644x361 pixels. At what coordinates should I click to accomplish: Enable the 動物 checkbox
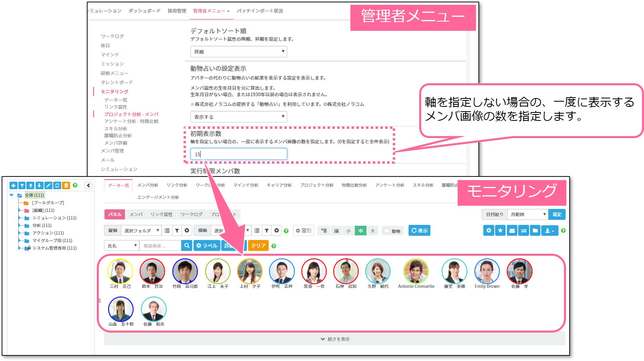386,231
